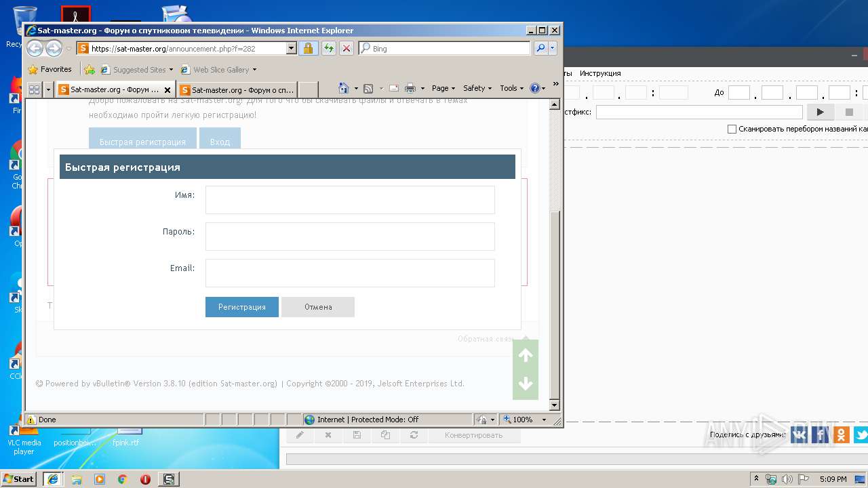The width and height of the screenshot is (868, 488).
Task: Click the play button in the background window
Action: (x=820, y=112)
